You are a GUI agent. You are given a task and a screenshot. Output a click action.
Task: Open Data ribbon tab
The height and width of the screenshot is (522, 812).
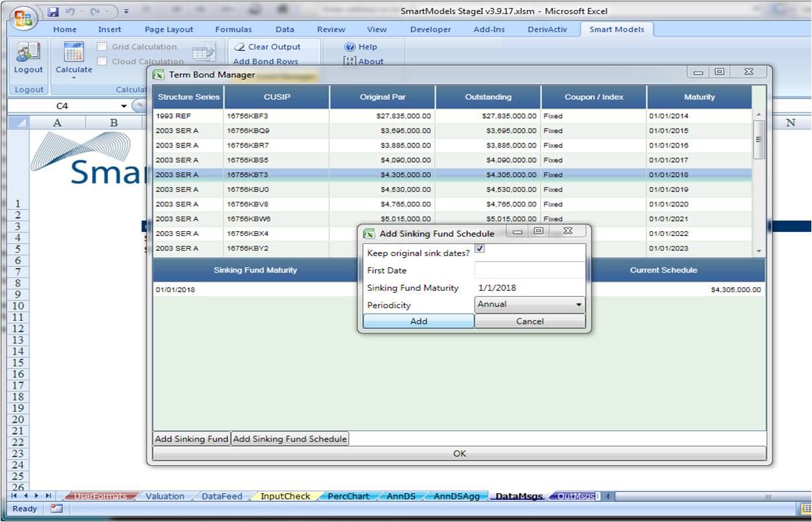(285, 29)
